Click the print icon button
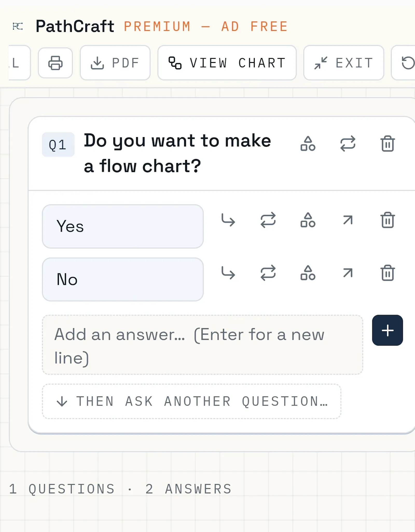 coord(55,63)
